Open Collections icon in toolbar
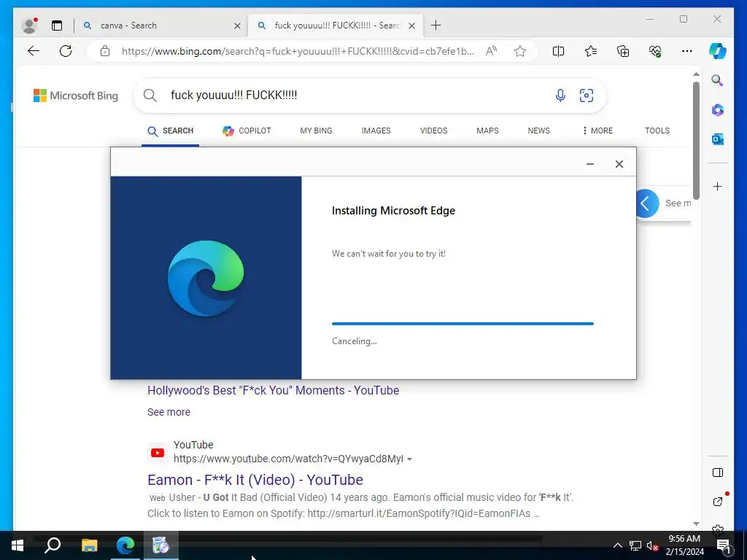747x560 pixels. coord(623,51)
